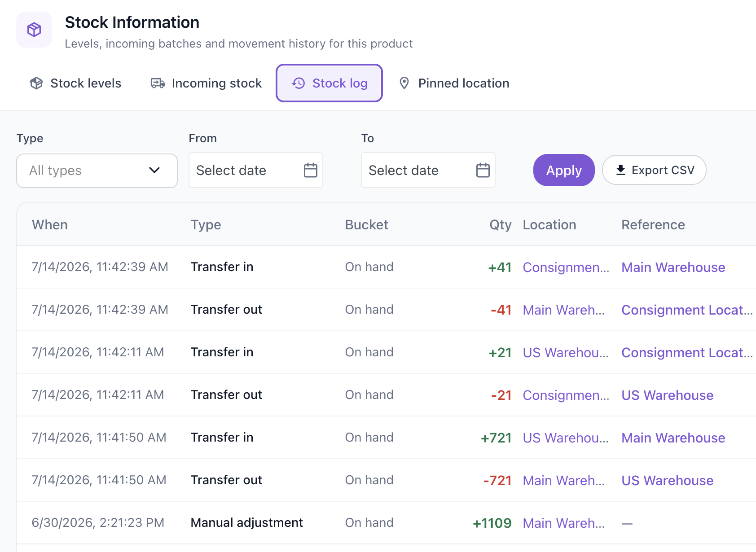Click the truck icon on Incoming stock tab
The height and width of the screenshot is (552, 756).
[x=158, y=83]
